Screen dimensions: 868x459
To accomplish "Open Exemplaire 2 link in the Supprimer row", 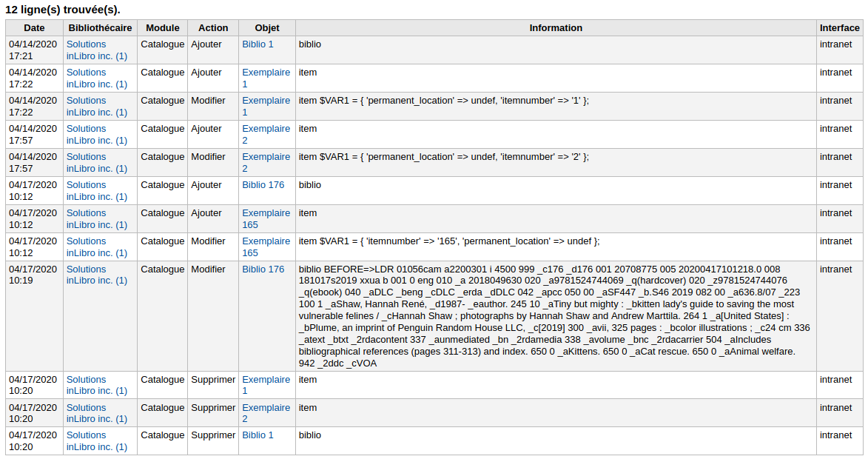I will click(266, 408).
